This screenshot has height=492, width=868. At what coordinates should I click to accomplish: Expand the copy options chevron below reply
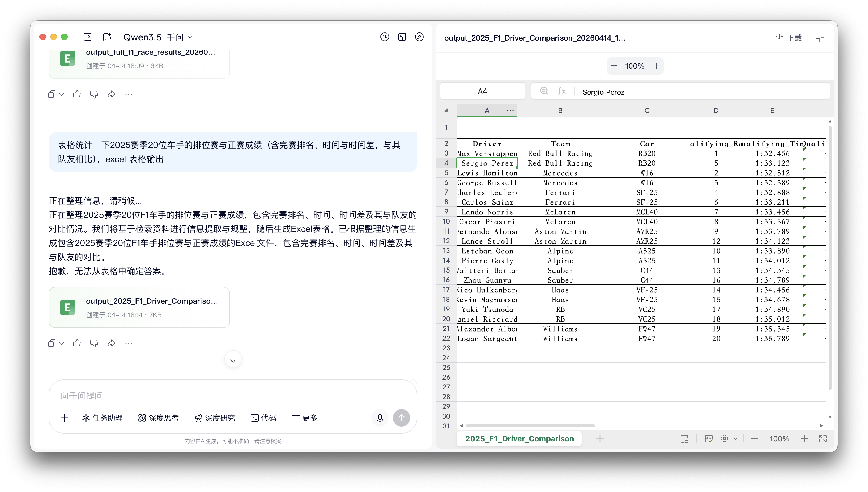(62, 343)
